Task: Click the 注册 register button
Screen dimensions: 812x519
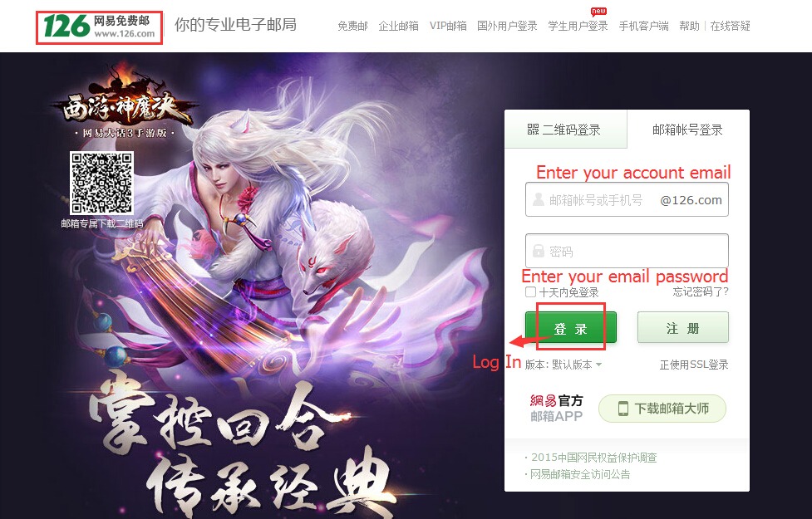Action: pos(682,327)
